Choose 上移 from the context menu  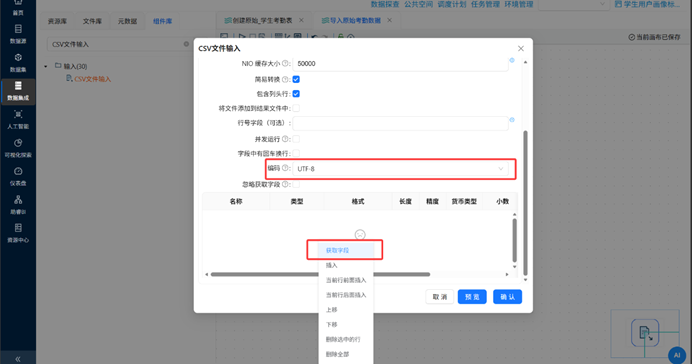(346, 310)
